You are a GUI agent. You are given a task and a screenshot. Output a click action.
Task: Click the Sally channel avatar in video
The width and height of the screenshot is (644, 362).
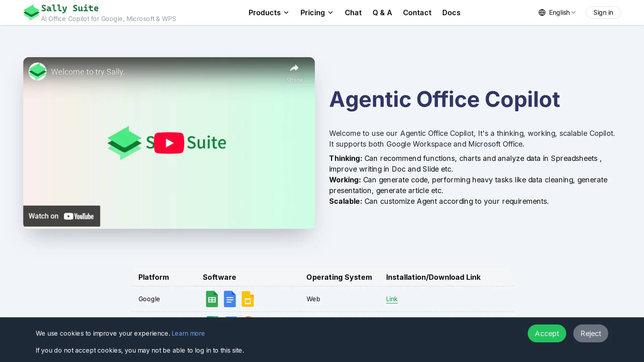(38, 71)
